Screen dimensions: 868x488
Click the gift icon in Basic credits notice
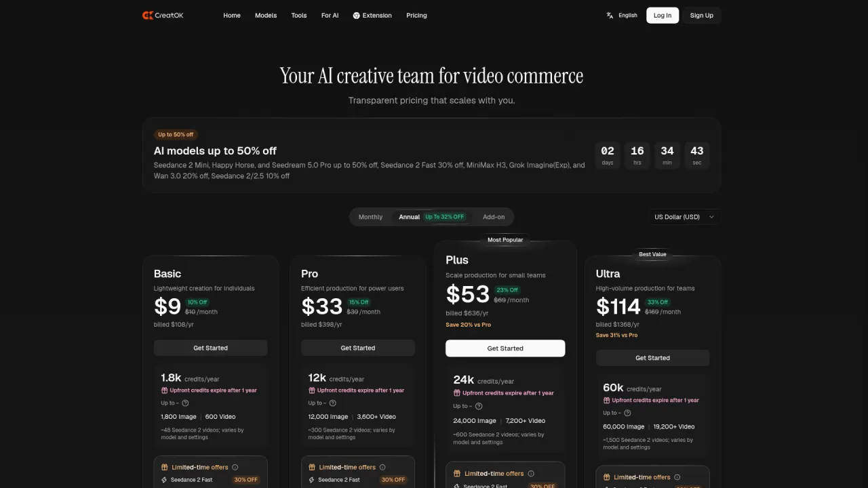164,390
